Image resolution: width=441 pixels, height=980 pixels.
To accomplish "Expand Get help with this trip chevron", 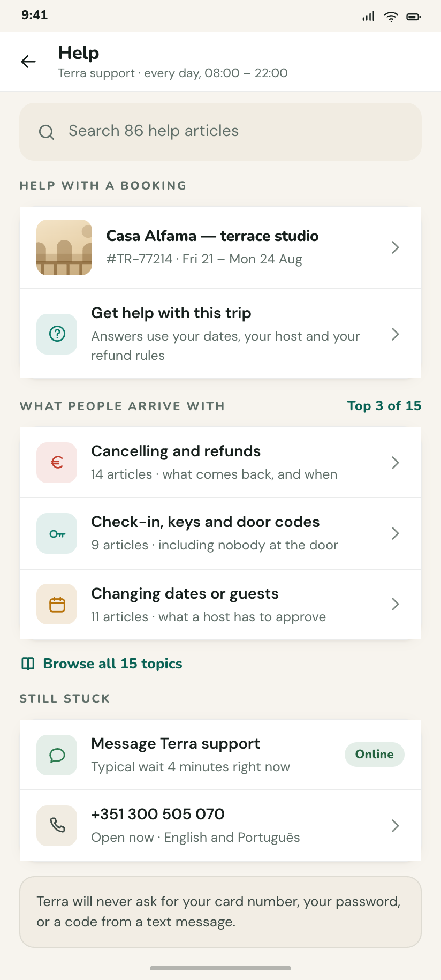I will click(x=395, y=334).
